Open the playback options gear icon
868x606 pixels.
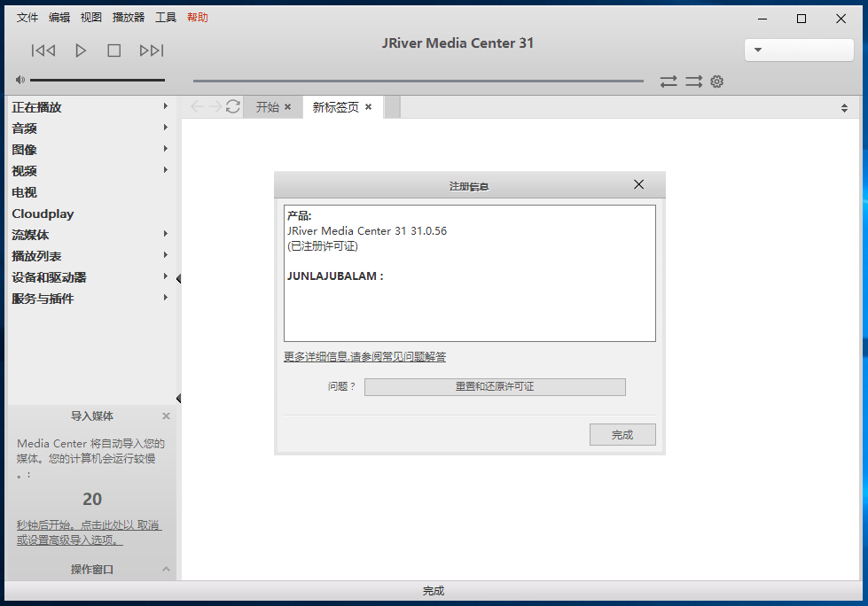coord(717,82)
